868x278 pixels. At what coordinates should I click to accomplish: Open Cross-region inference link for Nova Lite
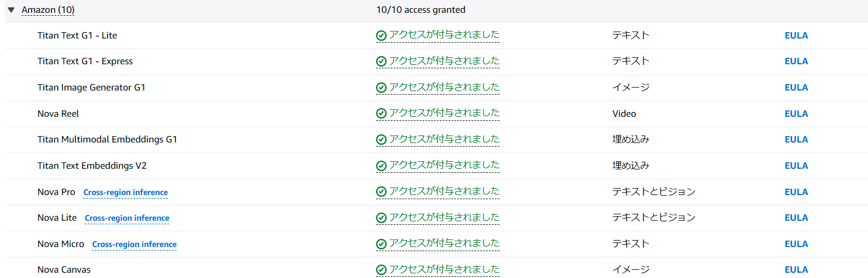(x=127, y=218)
